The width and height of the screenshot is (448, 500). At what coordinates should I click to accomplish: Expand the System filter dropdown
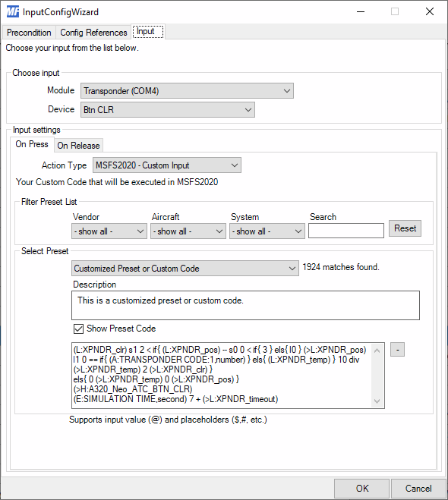(x=267, y=231)
